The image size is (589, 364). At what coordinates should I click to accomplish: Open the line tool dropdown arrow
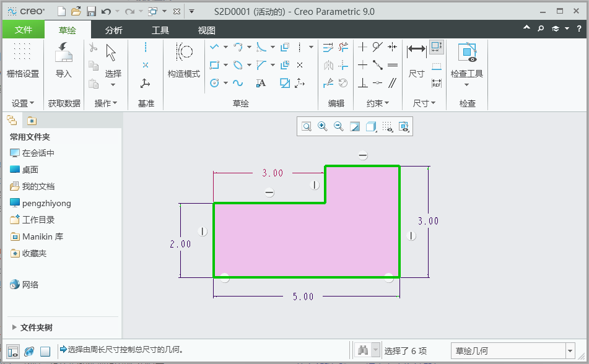point(225,47)
